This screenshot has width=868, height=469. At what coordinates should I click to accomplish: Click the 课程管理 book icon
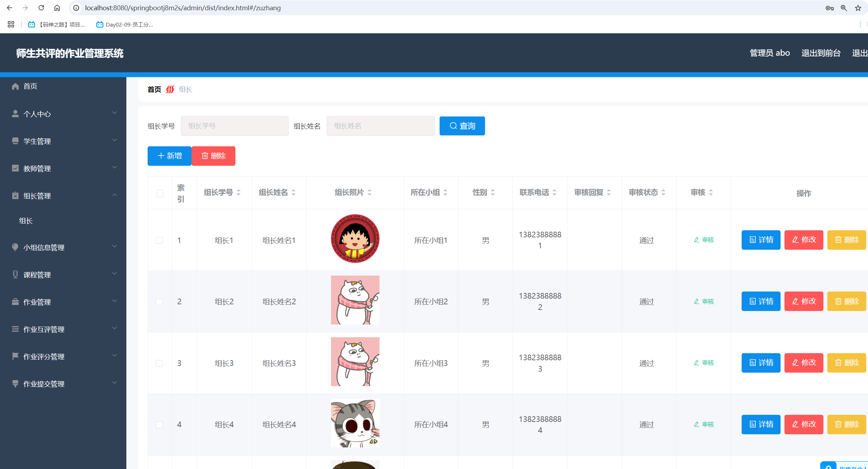click(15, 275)
